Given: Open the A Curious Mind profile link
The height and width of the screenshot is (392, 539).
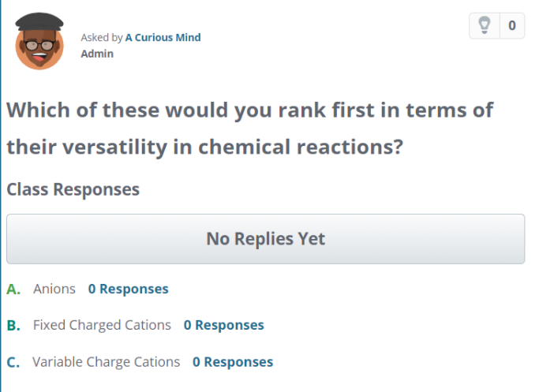Looking at the screenshot, I should (x=163, y=37).
